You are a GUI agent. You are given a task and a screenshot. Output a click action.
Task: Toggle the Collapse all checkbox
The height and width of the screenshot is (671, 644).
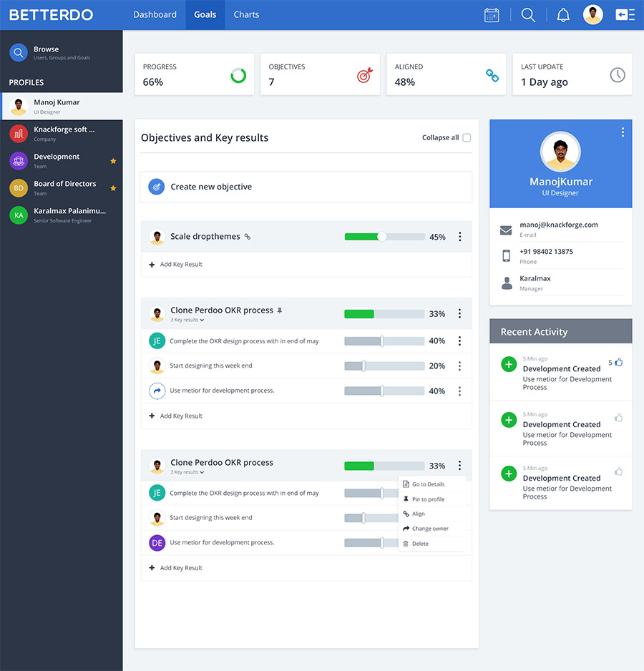467,138
